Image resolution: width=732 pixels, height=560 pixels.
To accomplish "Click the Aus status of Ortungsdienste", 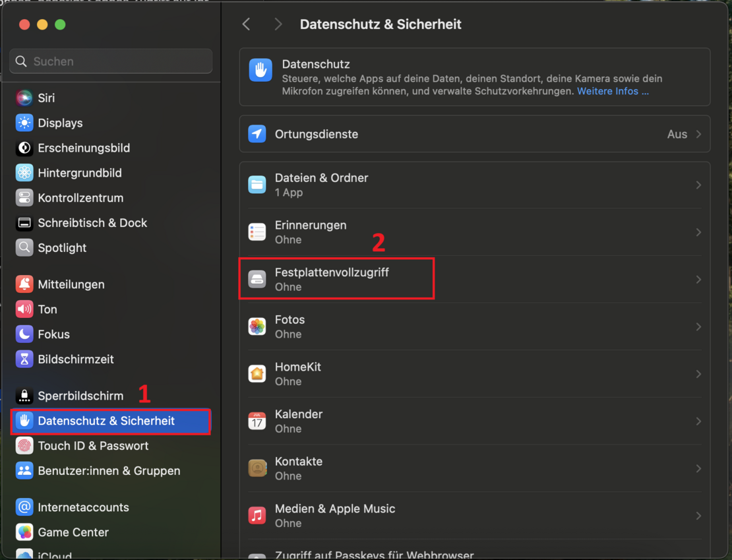I will tap(677, 135).
